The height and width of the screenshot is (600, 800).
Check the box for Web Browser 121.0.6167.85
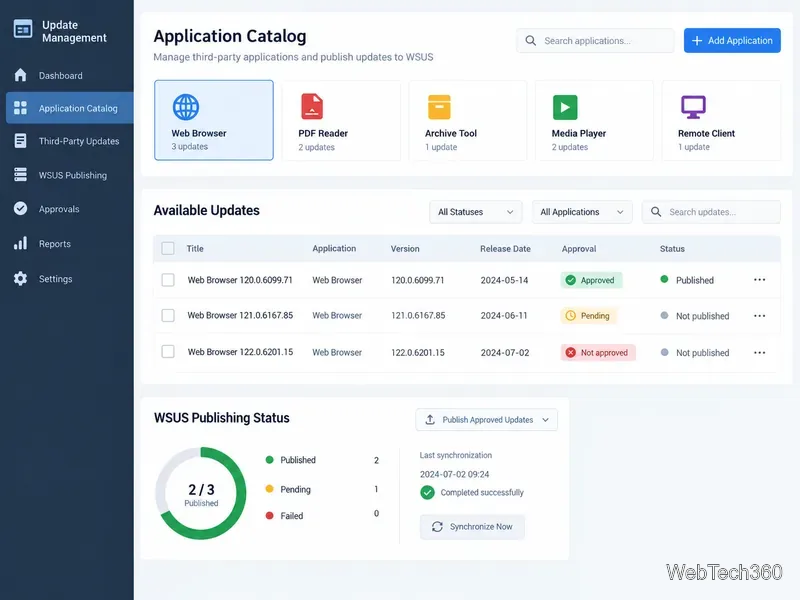click(168, 315)
